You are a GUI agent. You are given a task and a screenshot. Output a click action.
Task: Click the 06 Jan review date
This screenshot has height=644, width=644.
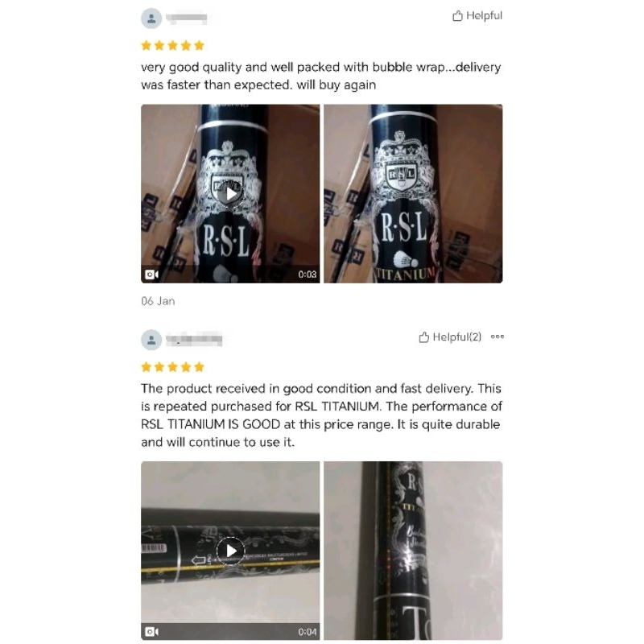pos(158,301)
